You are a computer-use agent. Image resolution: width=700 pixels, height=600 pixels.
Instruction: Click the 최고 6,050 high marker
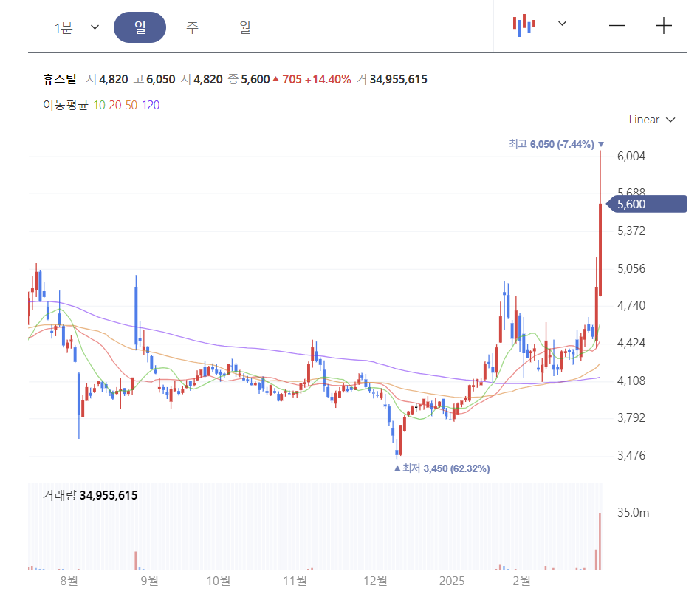point(556,144)
